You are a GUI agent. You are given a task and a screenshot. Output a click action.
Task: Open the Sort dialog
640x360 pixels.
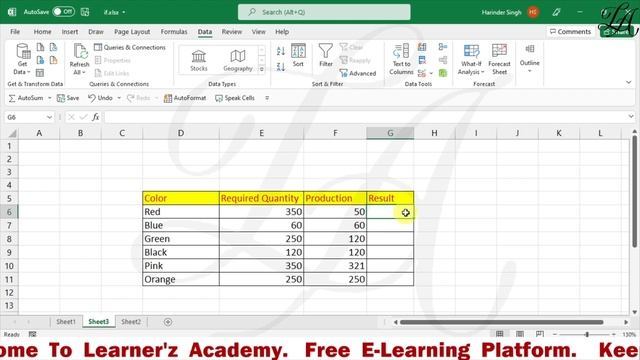298,56
